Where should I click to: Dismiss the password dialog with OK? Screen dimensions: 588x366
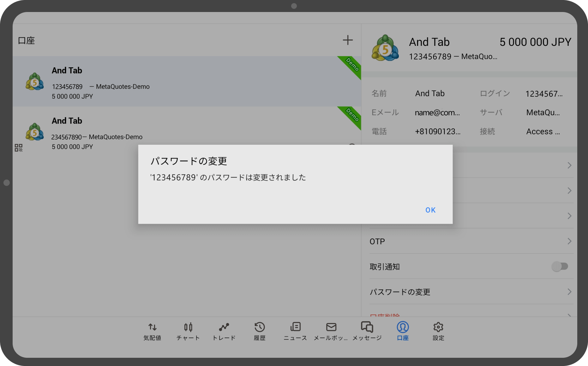point(430,210)
